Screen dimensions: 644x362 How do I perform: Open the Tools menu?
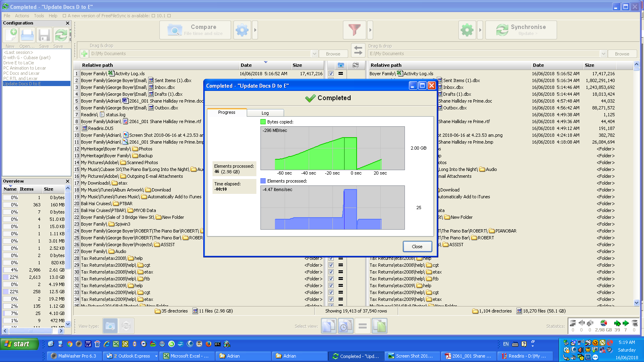(x=39, y=16)
